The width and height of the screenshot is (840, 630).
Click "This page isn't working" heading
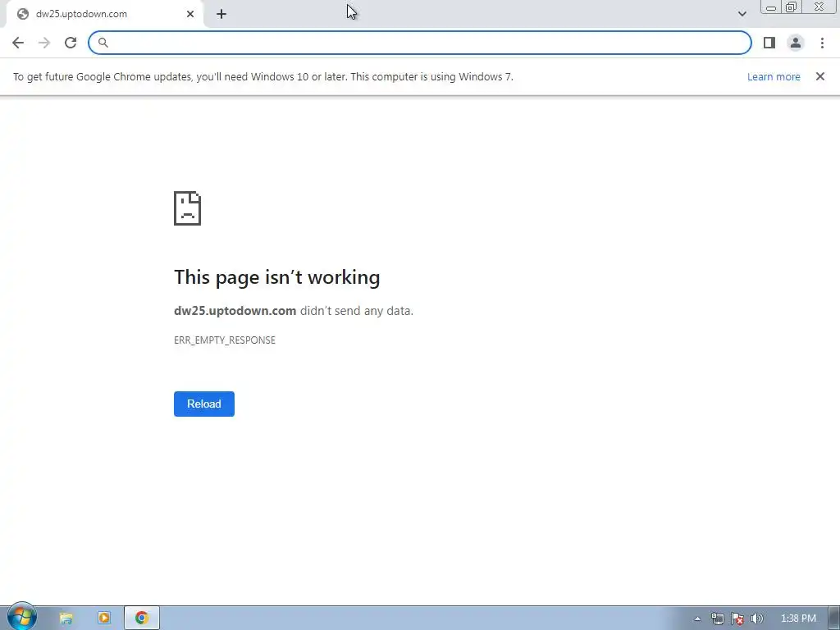coord(277,277)
